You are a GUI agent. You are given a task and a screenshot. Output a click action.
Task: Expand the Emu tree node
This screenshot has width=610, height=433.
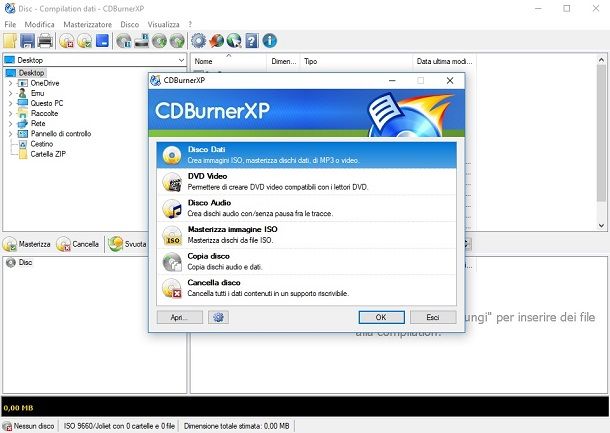[11, 93]
